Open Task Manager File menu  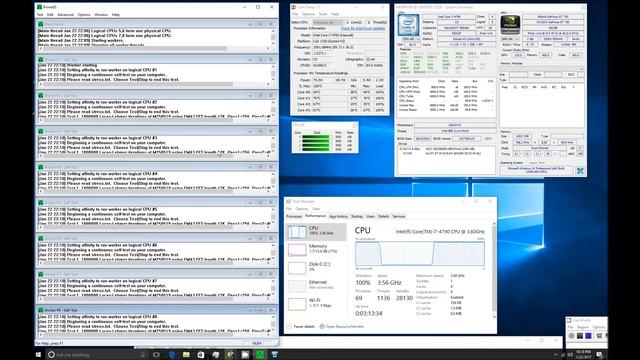[289, 209]
